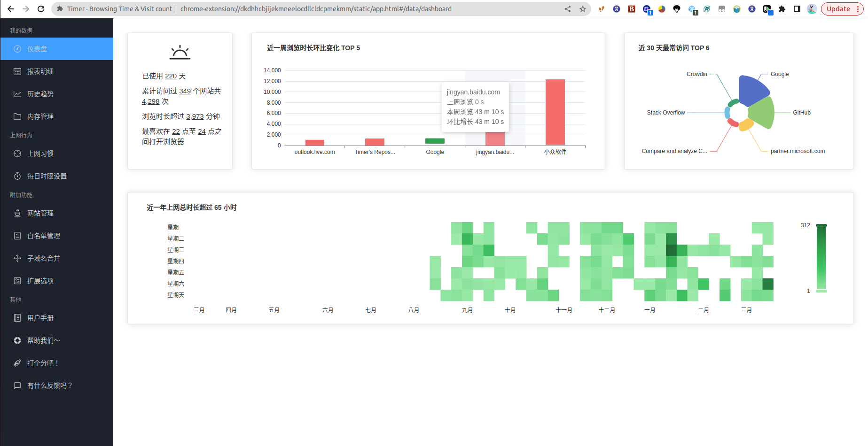The image size is (868, 446).
Task: Click the top handle of heatmap legend slider
Action: coord(821,225)
